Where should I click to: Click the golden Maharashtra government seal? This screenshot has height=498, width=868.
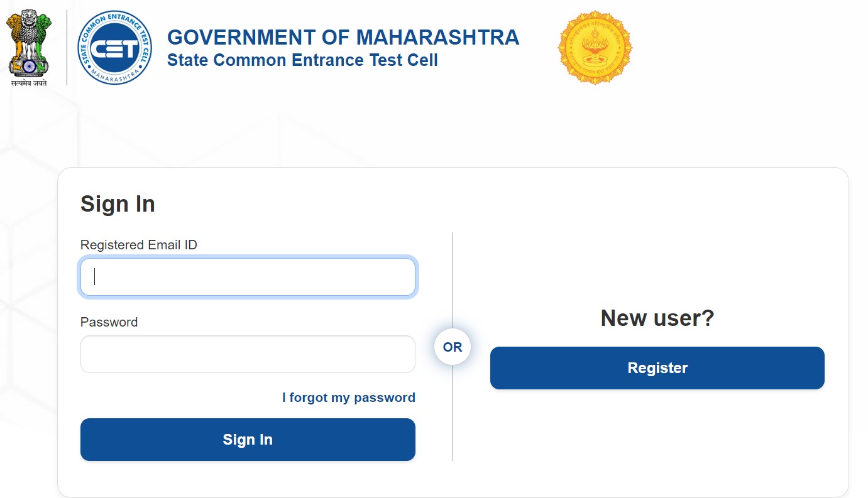tap(595, 48)
